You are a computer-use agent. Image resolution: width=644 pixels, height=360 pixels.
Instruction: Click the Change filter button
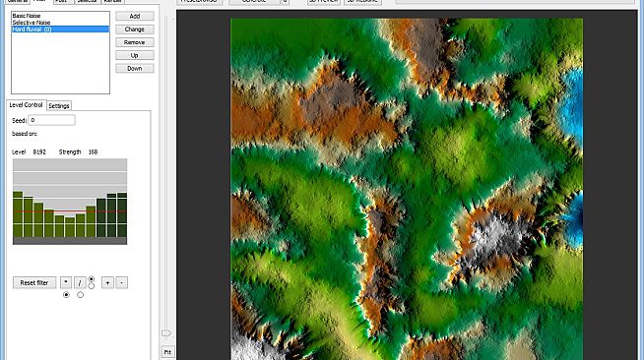[135, 30]
